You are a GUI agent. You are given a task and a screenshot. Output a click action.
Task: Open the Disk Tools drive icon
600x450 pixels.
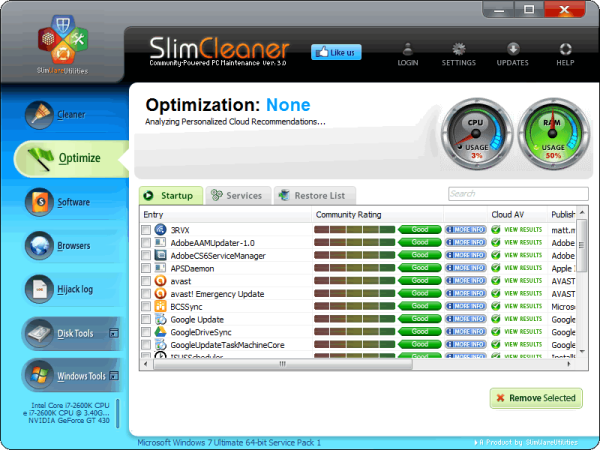[39, 333]
